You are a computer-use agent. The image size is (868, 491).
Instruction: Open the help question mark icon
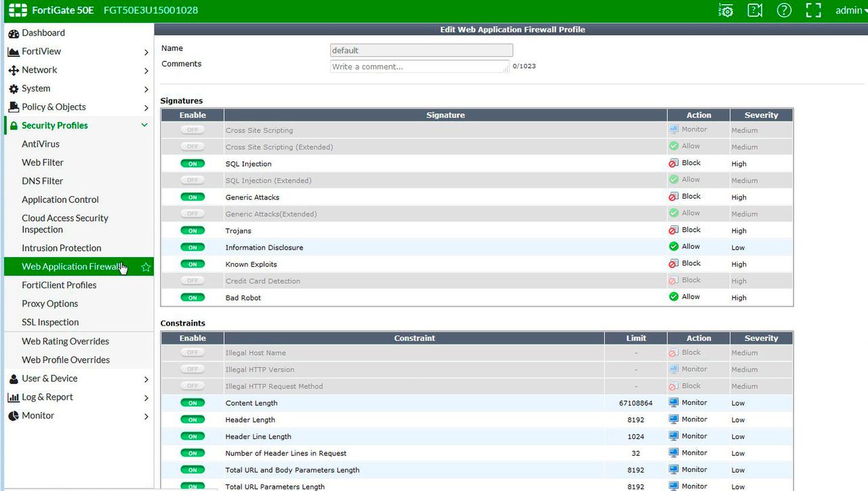784,10
